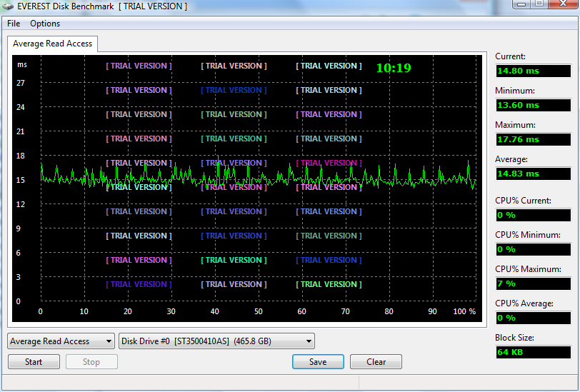Click the CPU% Minimum value field

(533, 250)
